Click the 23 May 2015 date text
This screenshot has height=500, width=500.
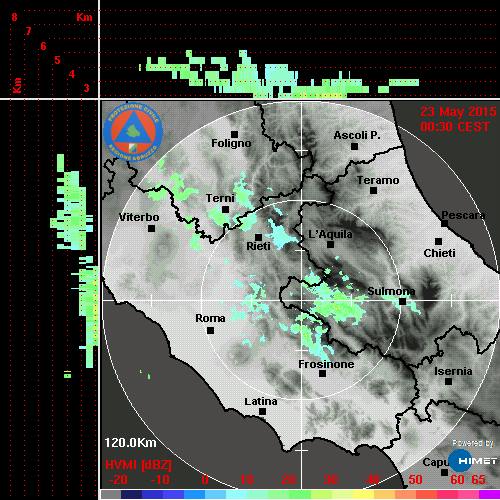point(458,112)
